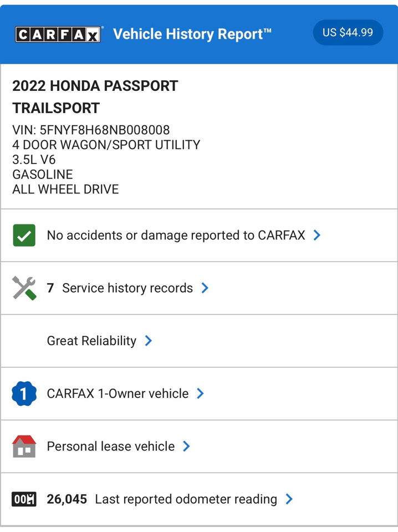Click the blue 1-Owner badge icon
The height and width of the screenshot is (532, 398).
(24, 393)
